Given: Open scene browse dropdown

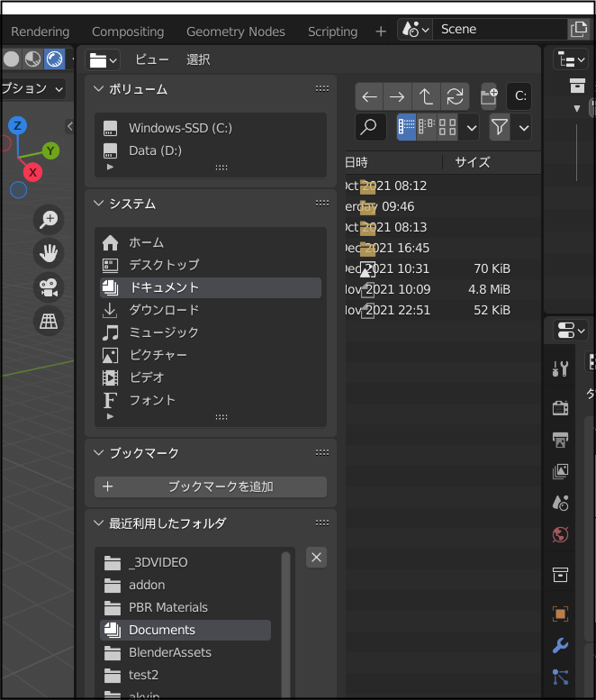Looking at the screenshot, I should pyautogui.click(x=415, y=30).
